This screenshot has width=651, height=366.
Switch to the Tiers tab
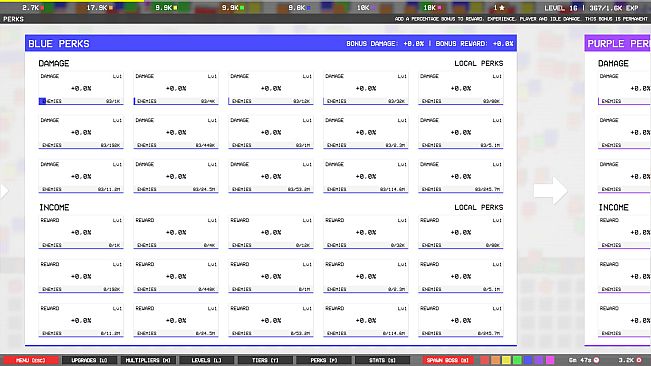coord(265,360)
